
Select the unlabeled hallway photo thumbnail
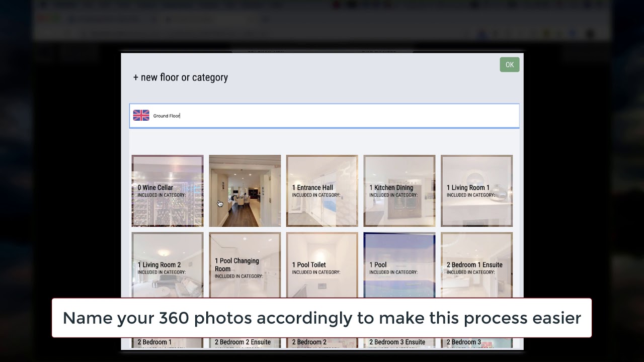245,191
